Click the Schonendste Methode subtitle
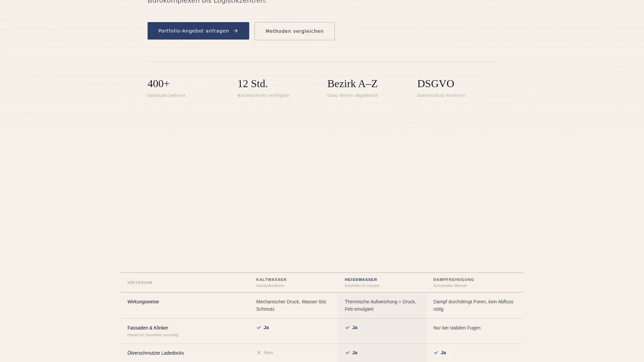The width and height of the screenshot is (644, 362). pyautogui.click(x=450, y=286)
